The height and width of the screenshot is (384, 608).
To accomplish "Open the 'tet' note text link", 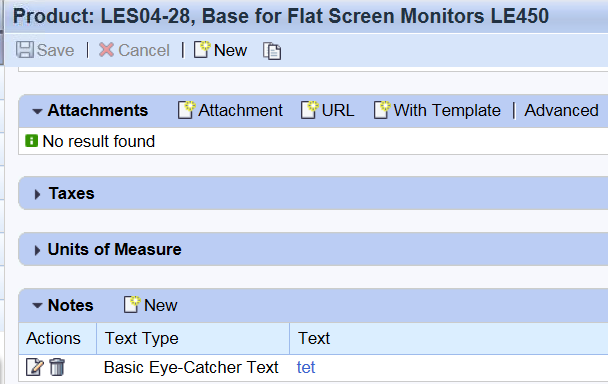I will 306,367.
